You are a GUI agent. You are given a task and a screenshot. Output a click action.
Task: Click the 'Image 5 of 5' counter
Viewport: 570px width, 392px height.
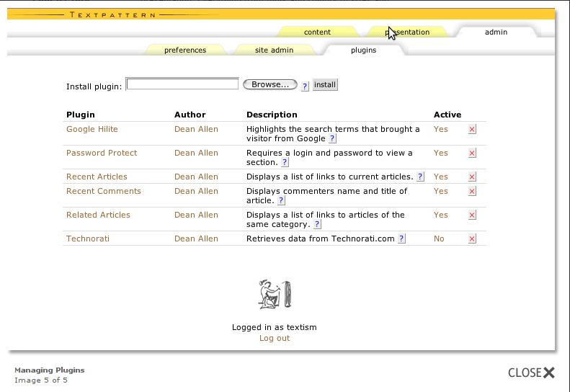click(x=41, y=380)
